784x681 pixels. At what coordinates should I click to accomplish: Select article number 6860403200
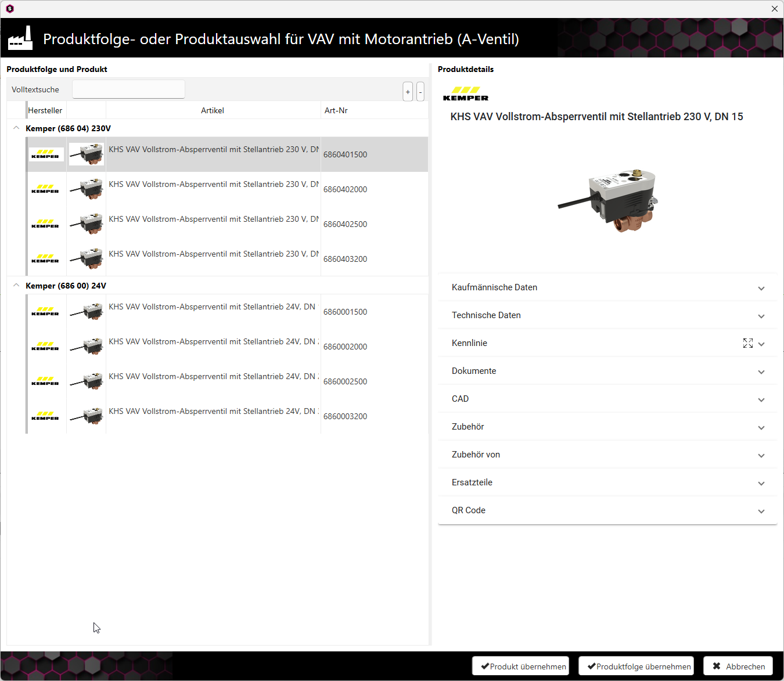pyautogui.click(x=346, y=259)
